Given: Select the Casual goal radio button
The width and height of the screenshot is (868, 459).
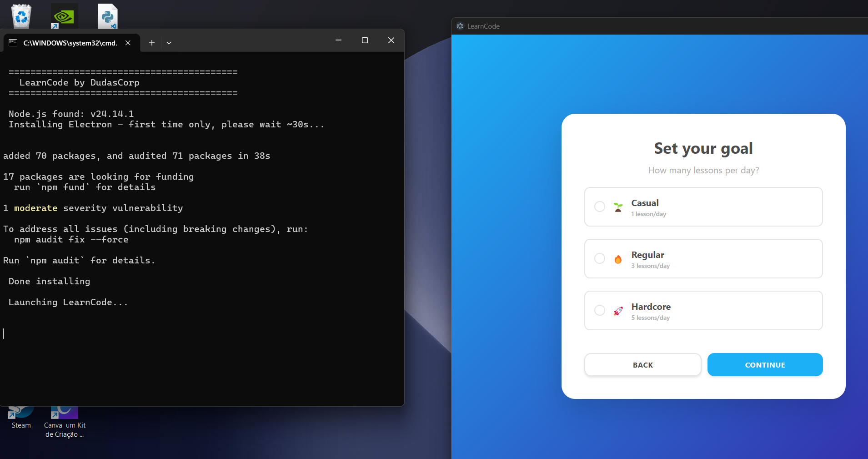Looking at the screenshot, I should 600,207.
